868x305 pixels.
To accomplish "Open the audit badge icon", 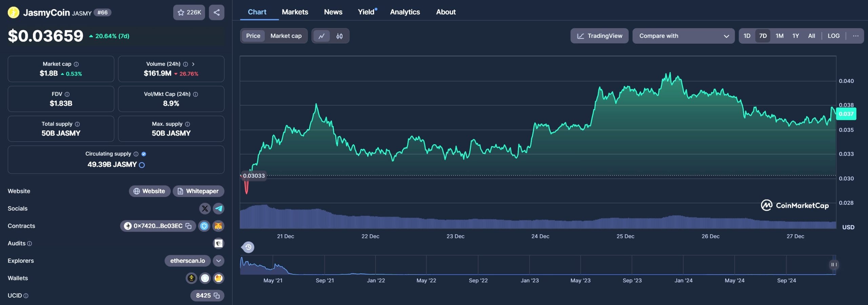I will click(x=219, y=243).
